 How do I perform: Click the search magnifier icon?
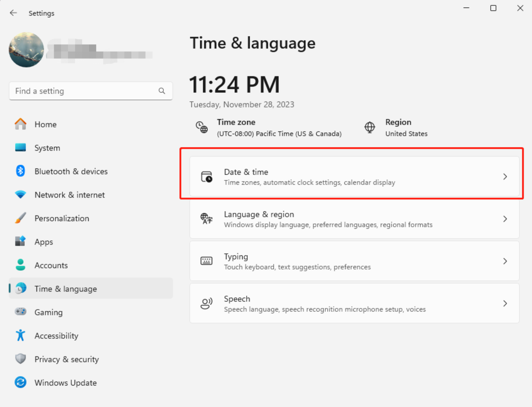point(162,91)
